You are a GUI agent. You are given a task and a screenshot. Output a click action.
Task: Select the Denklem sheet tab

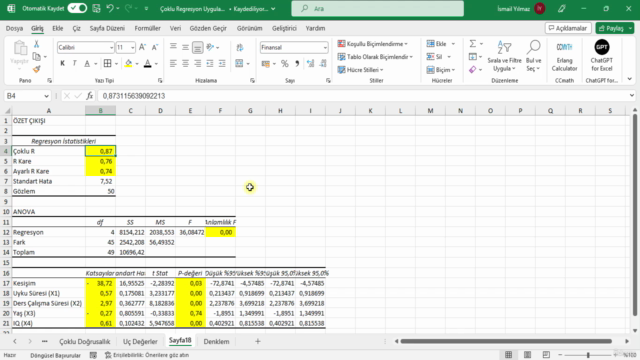point(216,342)
